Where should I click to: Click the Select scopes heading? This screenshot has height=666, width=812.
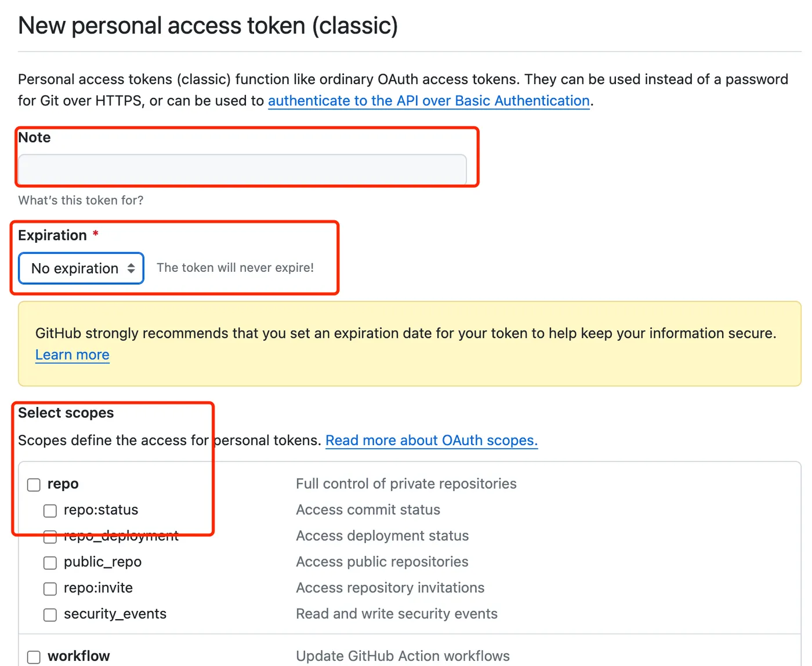[x=66, y=413]
